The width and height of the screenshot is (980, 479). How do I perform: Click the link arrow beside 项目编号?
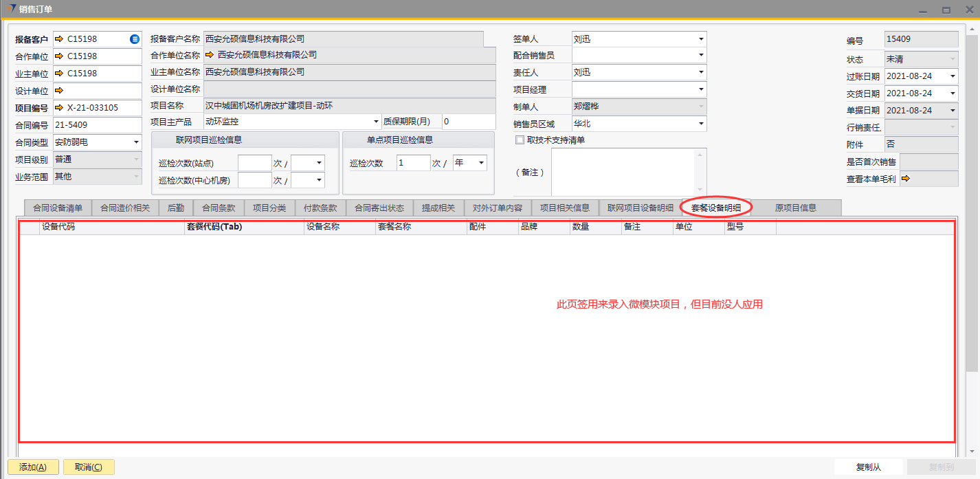click(59, 108)
